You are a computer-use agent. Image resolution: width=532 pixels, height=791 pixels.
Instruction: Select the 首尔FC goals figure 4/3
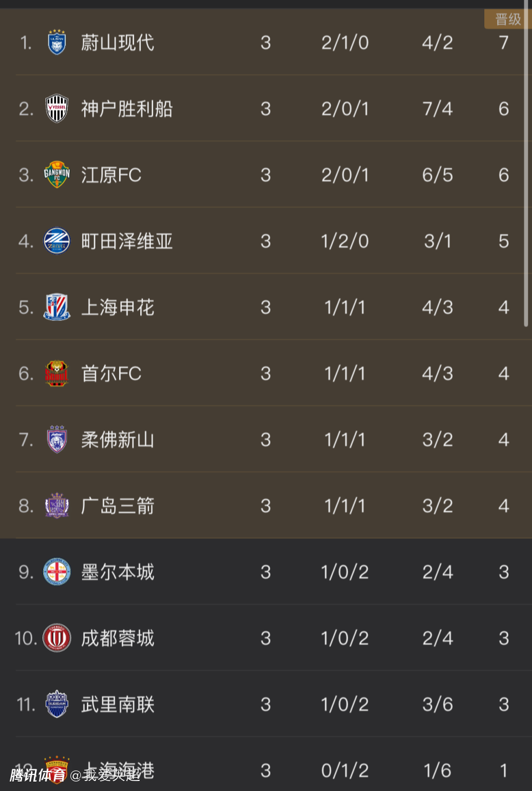[437, 373]
